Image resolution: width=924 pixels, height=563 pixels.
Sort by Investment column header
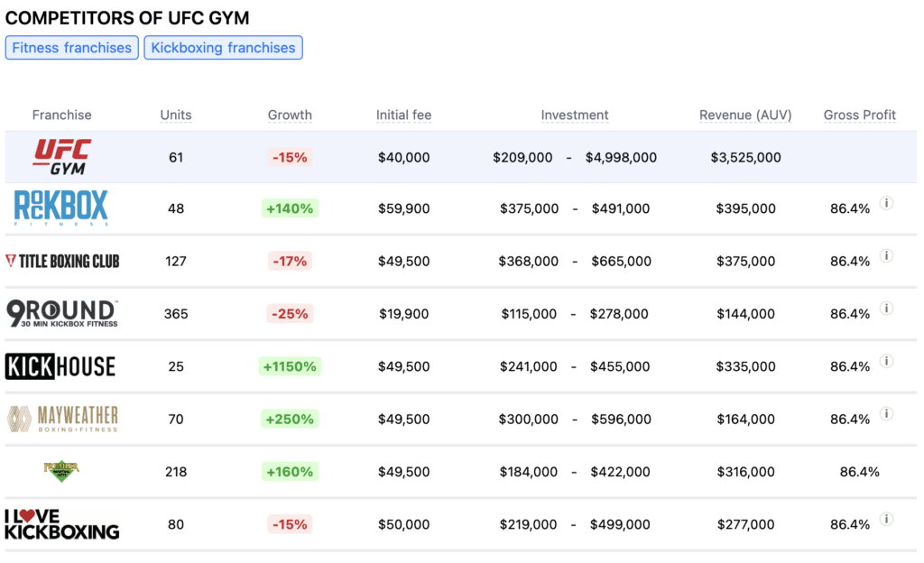pyautogui.click(x=575, y=115)
